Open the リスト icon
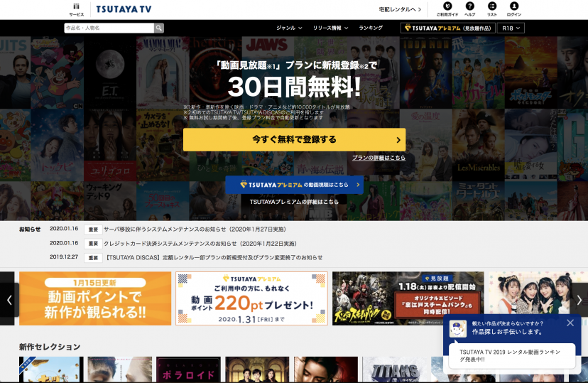The image size is (588, 383). coord(492,9)
